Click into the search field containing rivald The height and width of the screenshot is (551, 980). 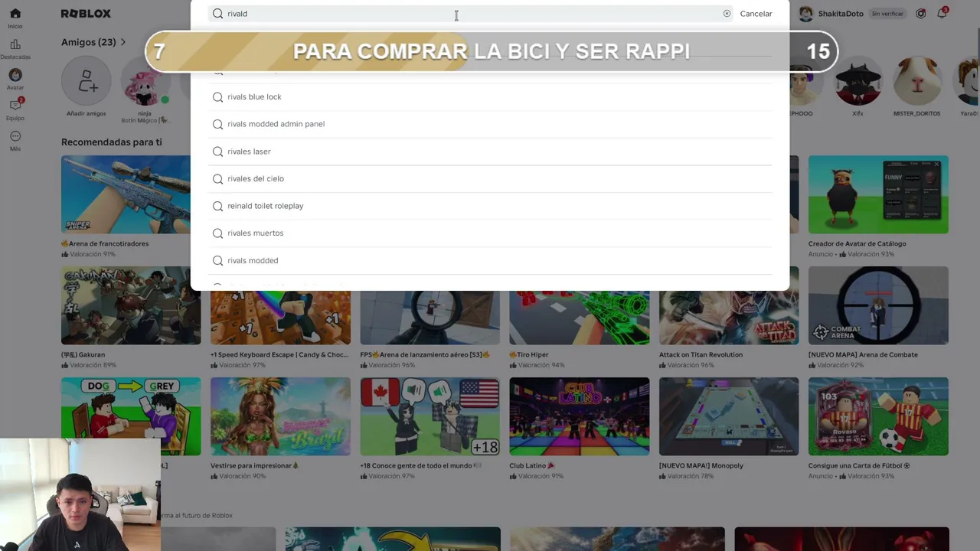[471, 14]
